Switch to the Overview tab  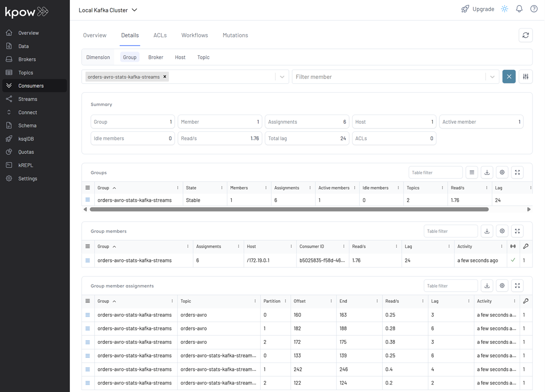point(95,35)
